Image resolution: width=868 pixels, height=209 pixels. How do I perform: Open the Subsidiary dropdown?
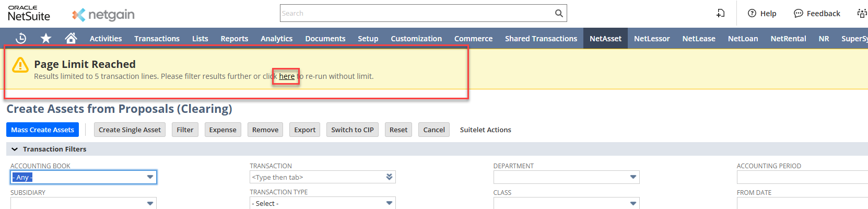(x=150, y=203)
